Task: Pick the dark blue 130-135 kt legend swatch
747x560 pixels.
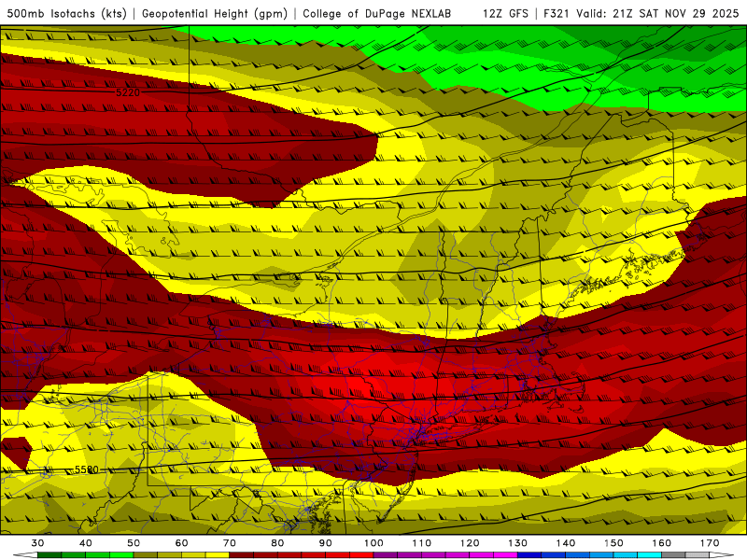Action: (529, 555)
